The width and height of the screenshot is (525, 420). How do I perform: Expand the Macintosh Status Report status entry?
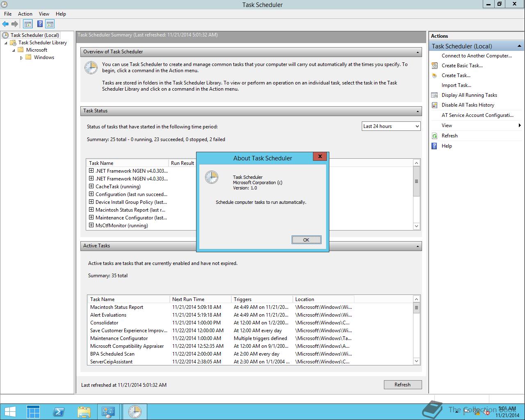91,210
